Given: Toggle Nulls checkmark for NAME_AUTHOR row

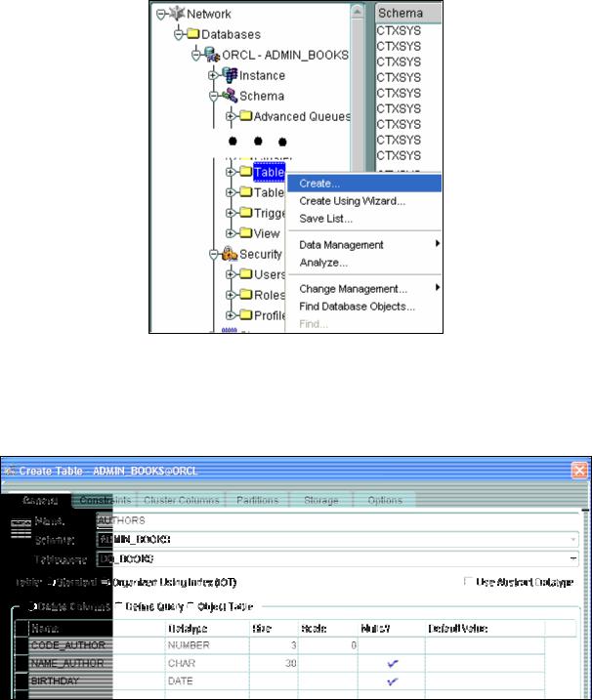Looking at the screenshot, I should click(x=392, y=664).
